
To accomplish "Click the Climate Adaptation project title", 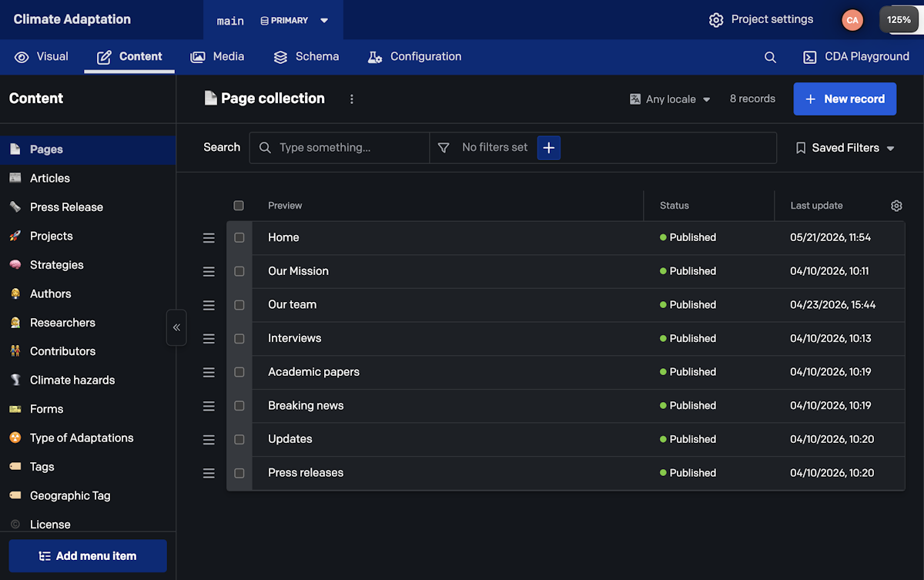I will tap(72, 19).
